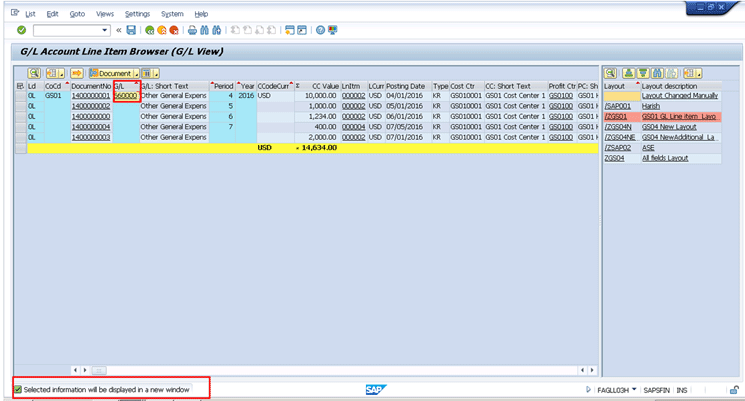Expand the Document button dropdown
Image resolution: width=745 pixels, height=401 pixels.
click(x=136, y=73)
